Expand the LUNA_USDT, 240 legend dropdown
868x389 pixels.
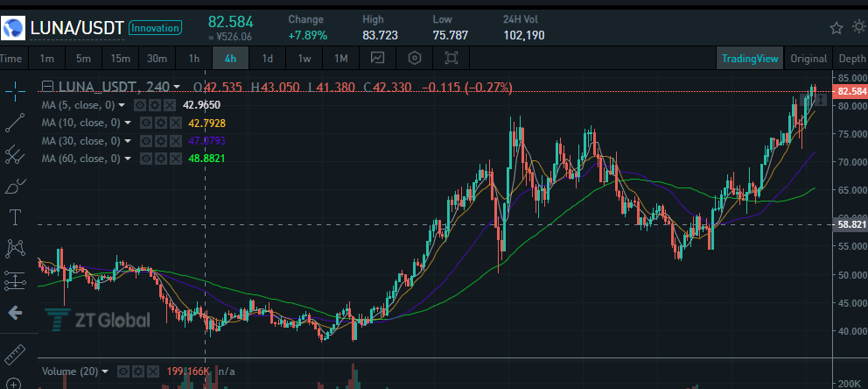177,87
